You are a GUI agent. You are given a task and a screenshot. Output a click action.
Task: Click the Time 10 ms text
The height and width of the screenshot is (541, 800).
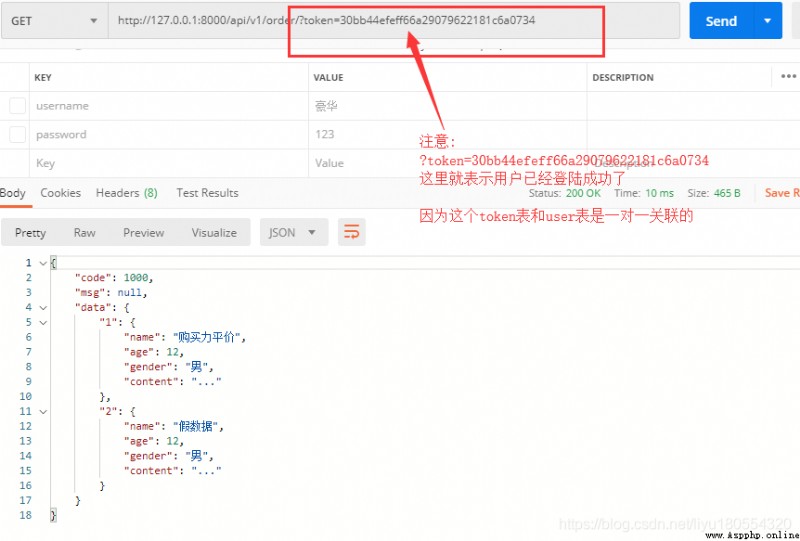pos(644,193)
